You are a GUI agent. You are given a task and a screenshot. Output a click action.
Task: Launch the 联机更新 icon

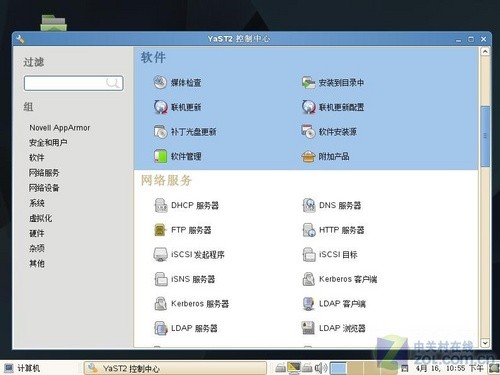point(160,107)
